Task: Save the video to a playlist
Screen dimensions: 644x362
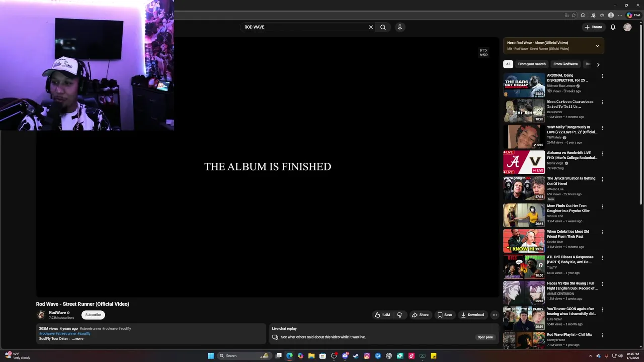Action: click(x=445, y=315)
